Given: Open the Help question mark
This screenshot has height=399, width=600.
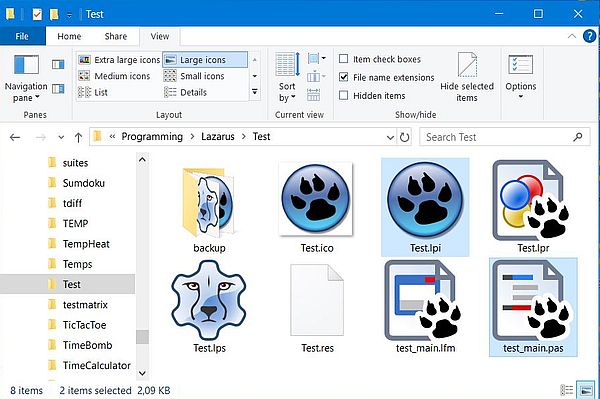Looking at the screenshot, I should pyautogui.click(x=589, y=36).
